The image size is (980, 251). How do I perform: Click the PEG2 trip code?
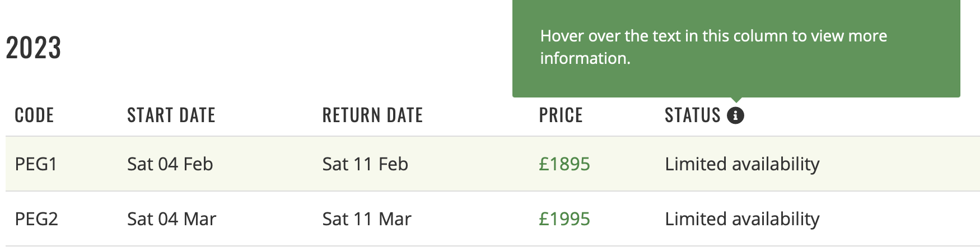coord(36,219)
